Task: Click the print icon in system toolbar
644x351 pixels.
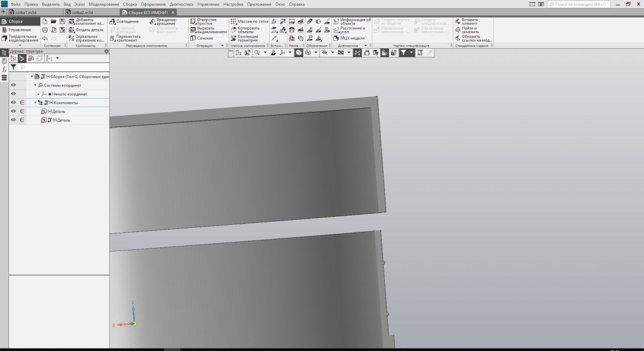Action: point(45,30)
